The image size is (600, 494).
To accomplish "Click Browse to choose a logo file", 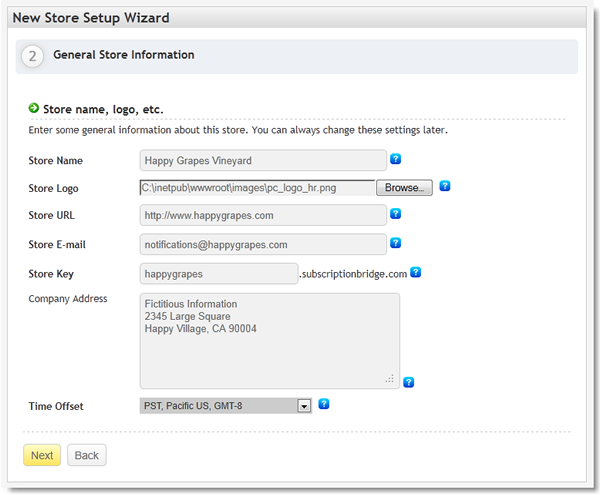I will (404, 187).
